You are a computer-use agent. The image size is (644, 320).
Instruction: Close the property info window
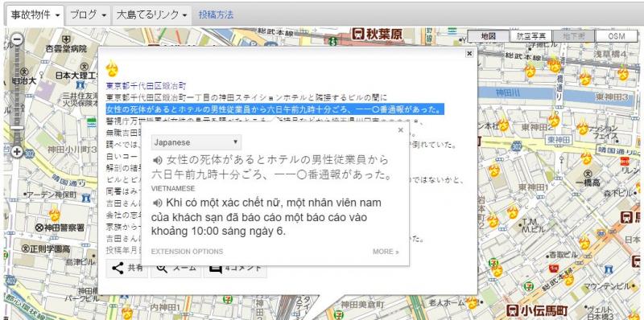(x=469, y=53)
